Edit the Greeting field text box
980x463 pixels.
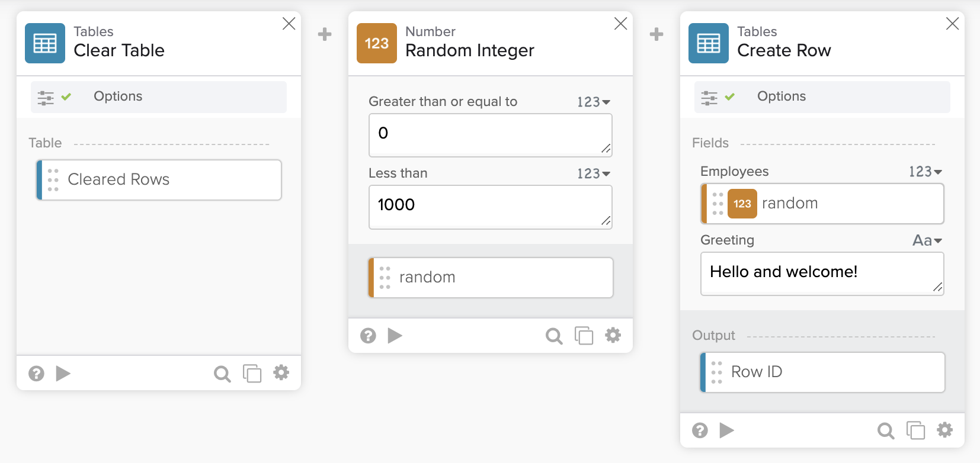(822, 274)
